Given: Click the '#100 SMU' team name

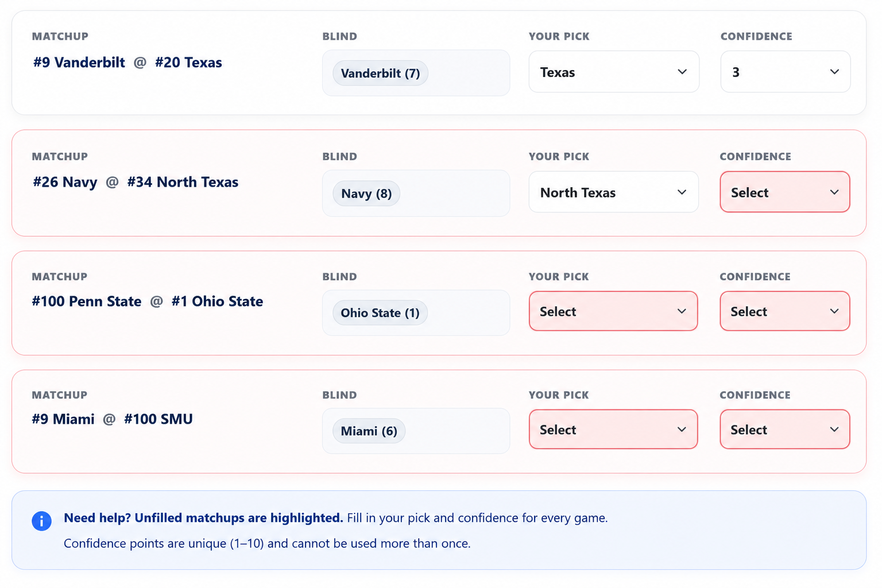Looking at the screenshot, I should [158, 419].
